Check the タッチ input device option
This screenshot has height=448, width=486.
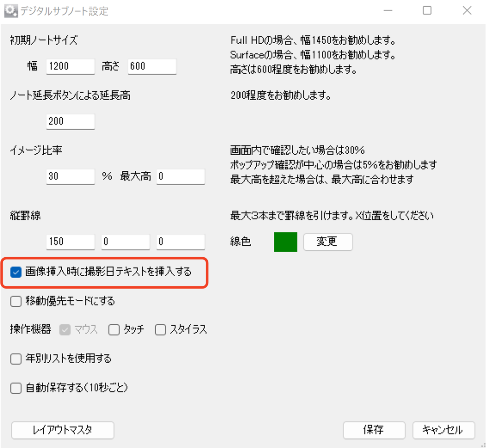[114, 330]
